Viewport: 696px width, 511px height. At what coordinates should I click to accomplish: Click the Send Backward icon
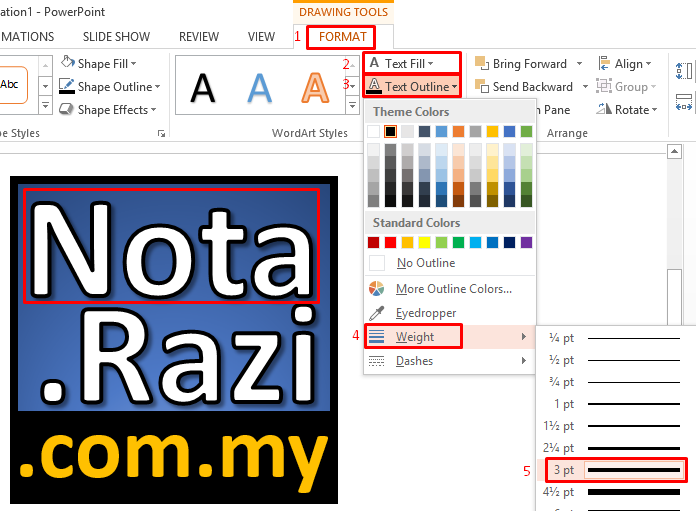point(482,86)
